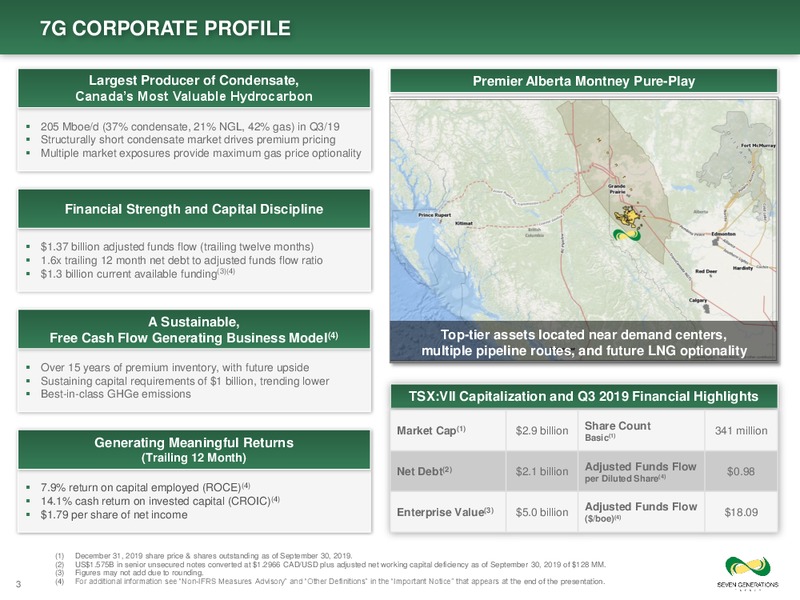The height and width of the screenshot is (600, 800).
Task: Click 'Share Count Basic' table cell
Action: (x=641, y=430)
